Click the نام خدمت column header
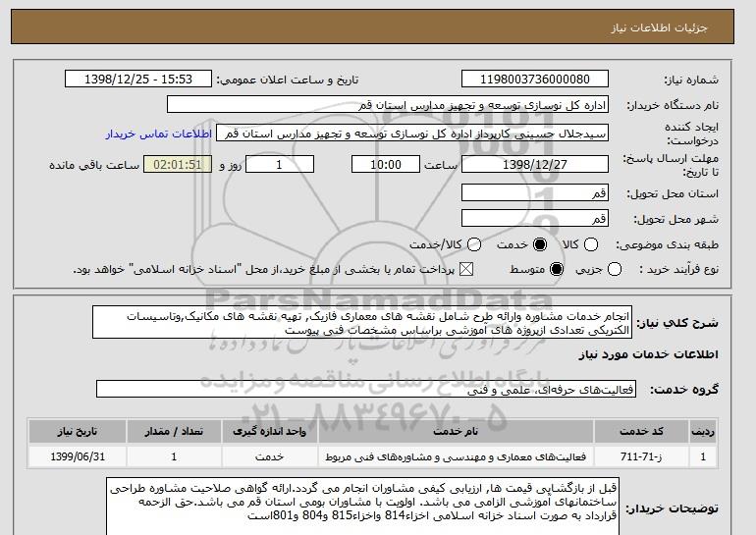The height and width of the screenshot is (535, 756). [456, 431]
